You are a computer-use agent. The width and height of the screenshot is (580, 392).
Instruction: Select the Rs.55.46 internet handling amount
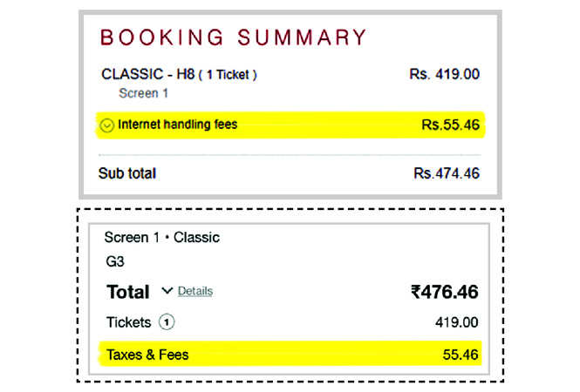[450, 125]
